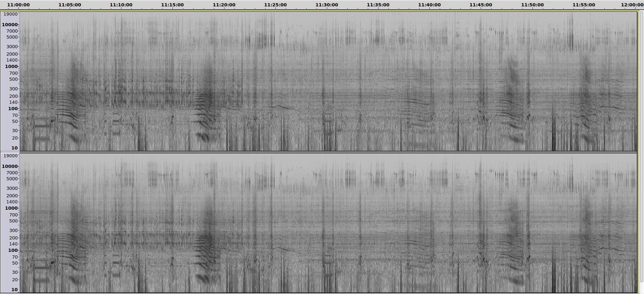The height and width of the screenshot is (294, 644).
Task: Click the 12:00:00 mark on the time ruler
Action: coord(632,5)
